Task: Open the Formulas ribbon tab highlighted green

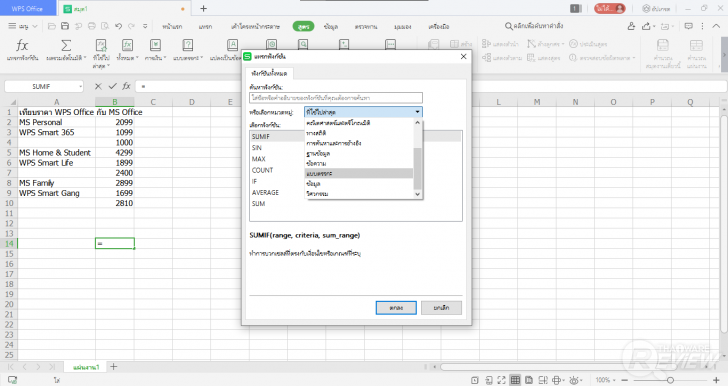Action: coord(303,26)
